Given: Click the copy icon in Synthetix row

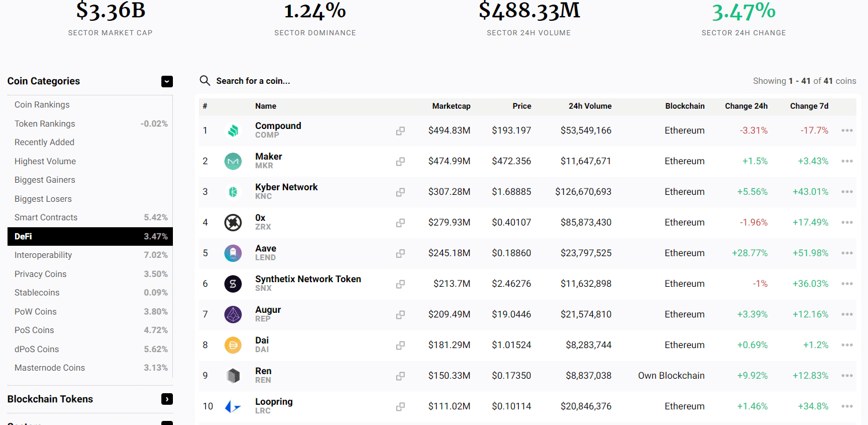Looking at the screenshot, I should point(400,284).
